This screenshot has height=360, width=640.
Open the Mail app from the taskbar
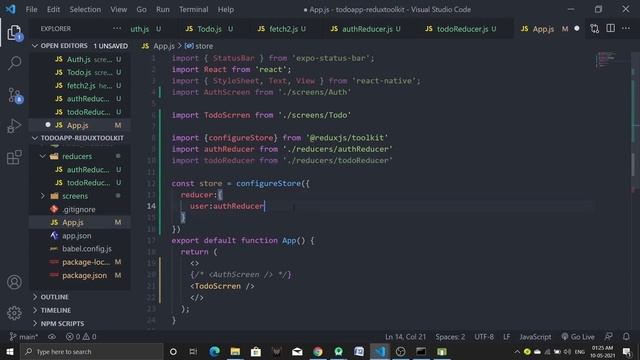(x=297, y=351)
